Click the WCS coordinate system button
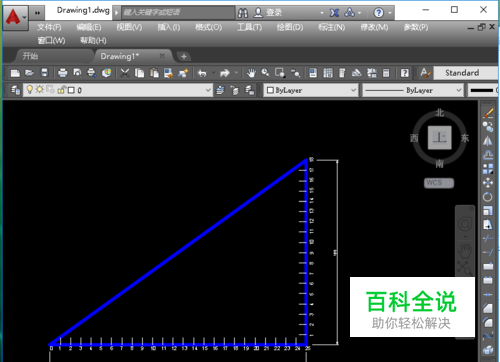The height and width of the screenshot is (362, 500). coord(439,183)
